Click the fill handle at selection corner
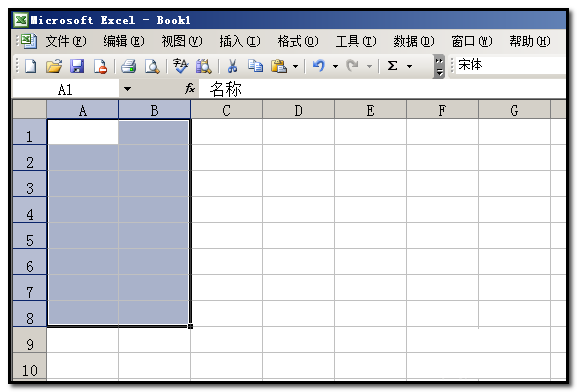Screen dimensions: 577x392 point(190,326)
